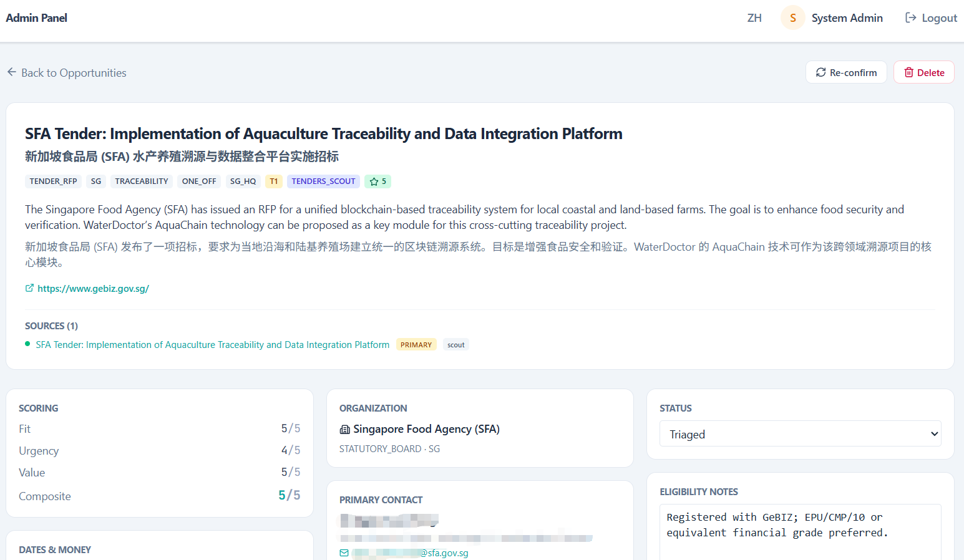Click the Admin Panel title
The image size is (964, 560).
(x=37, y=17)
